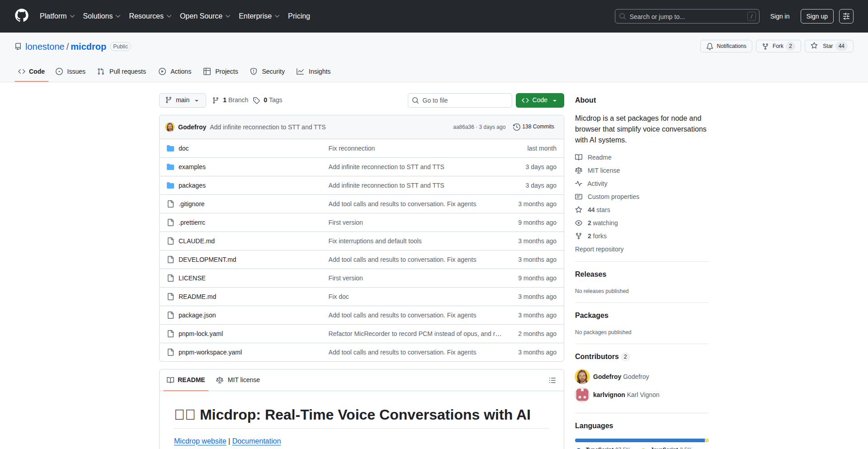The height and width of the screenshot is (449, 868).
Task: View commit history clock icon
Action: (517, 127)
